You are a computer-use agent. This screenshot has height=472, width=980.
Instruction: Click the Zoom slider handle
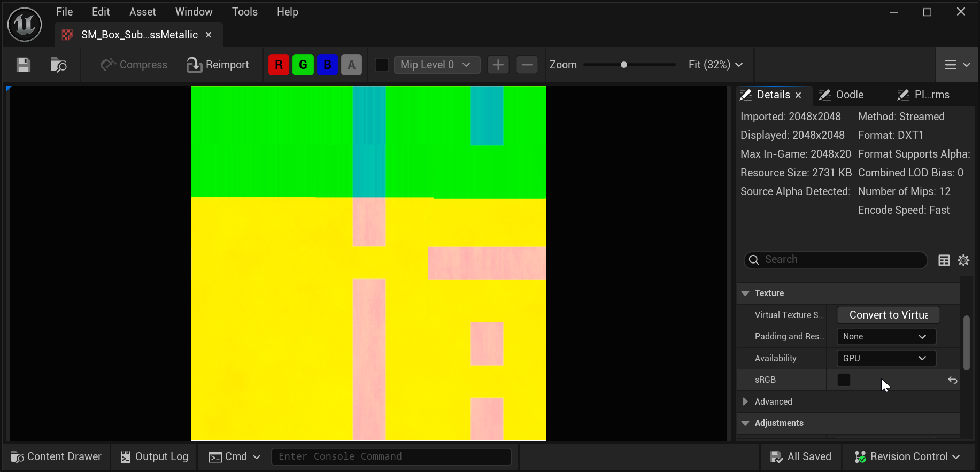[623, 65]
